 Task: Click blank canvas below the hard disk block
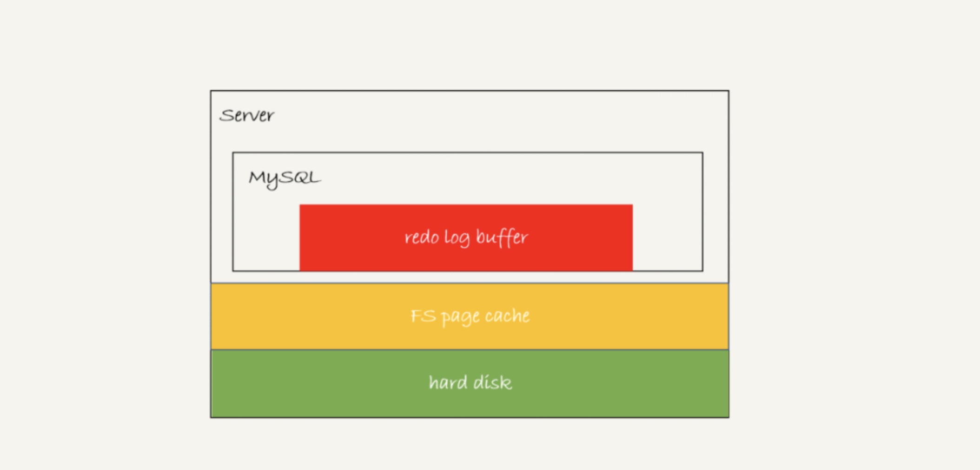470,444
